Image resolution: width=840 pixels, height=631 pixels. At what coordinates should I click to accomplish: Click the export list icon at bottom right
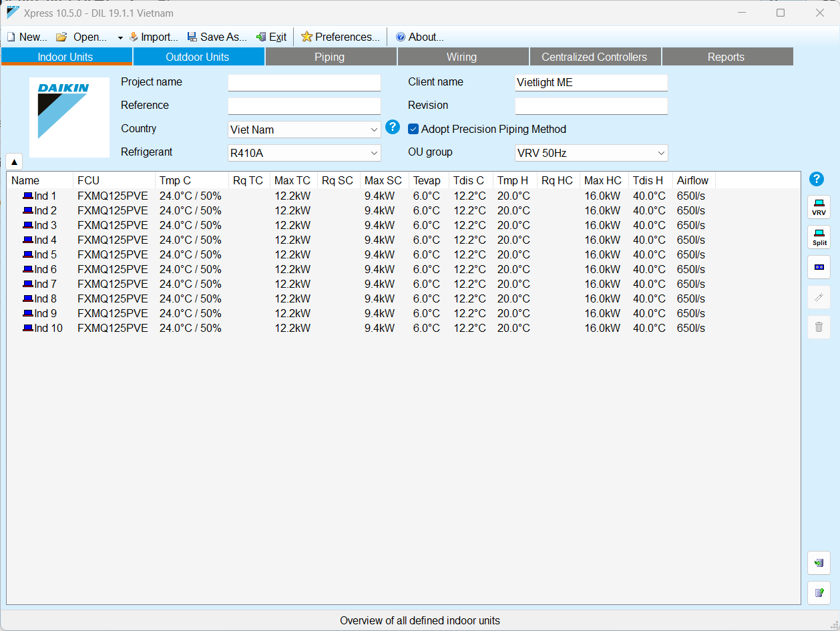(819, 593)
